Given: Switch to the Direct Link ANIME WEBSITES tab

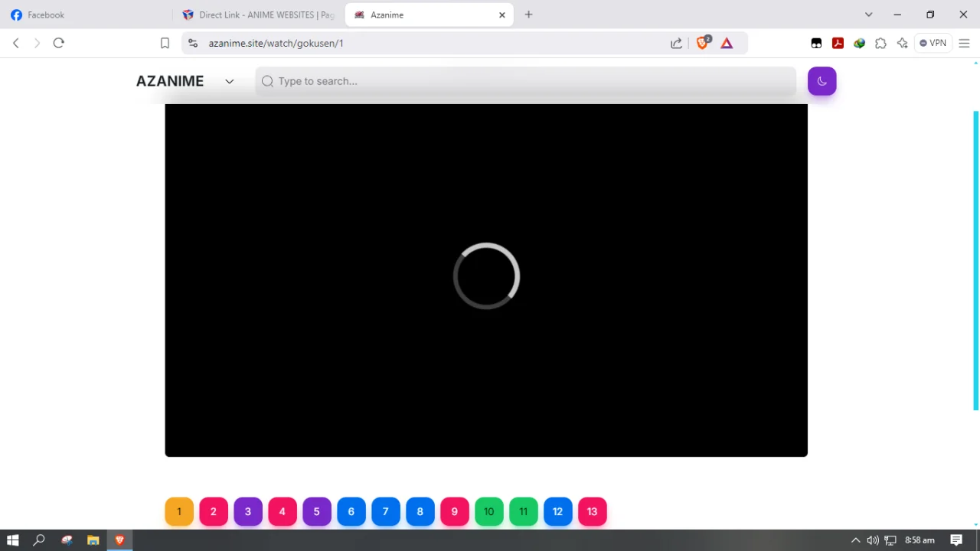Looking at the screenshot, I should (259, 15).
